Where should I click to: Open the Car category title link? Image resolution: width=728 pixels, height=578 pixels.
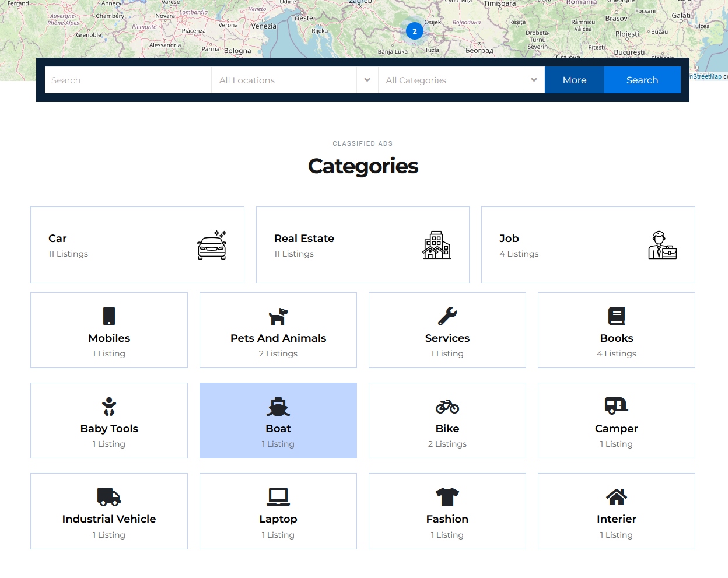(58, 239)
